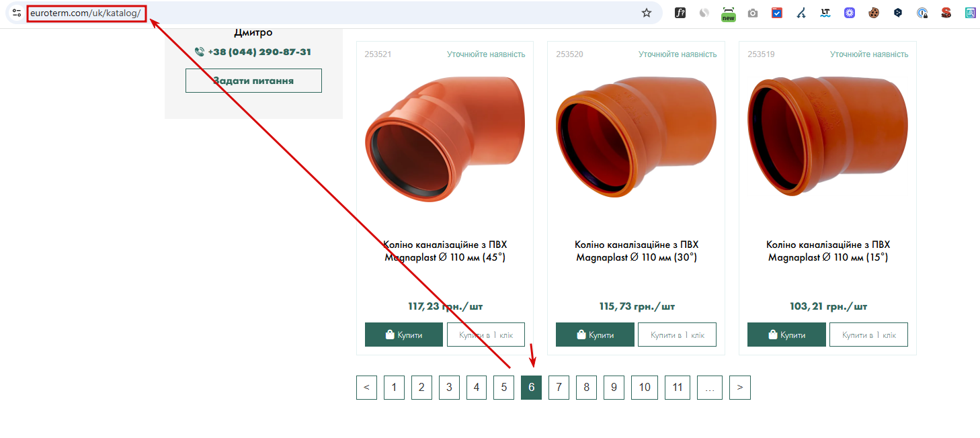Click the bag icon on 117,23 грн Купити button
Viewport: 980px width, 438px height.
point(390,335)
